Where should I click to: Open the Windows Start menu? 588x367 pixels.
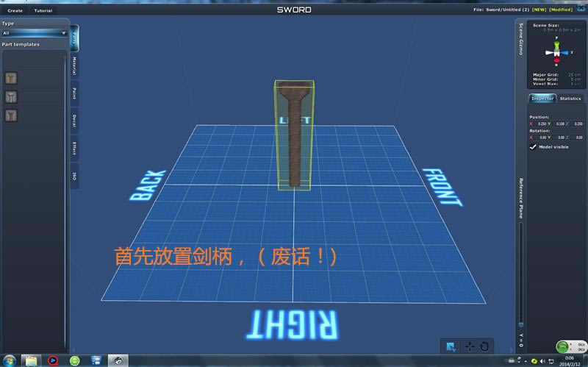click(x=10, y=360)
